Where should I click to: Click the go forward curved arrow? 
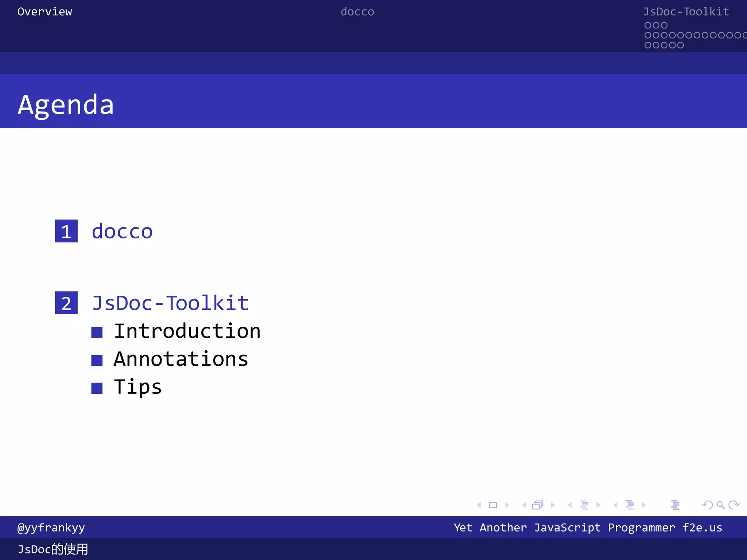click(x=734, y=505)
